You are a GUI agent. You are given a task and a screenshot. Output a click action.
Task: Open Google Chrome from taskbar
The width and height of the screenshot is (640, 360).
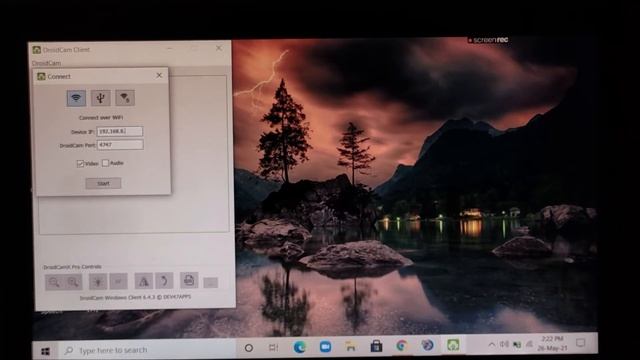coord(401,346)
